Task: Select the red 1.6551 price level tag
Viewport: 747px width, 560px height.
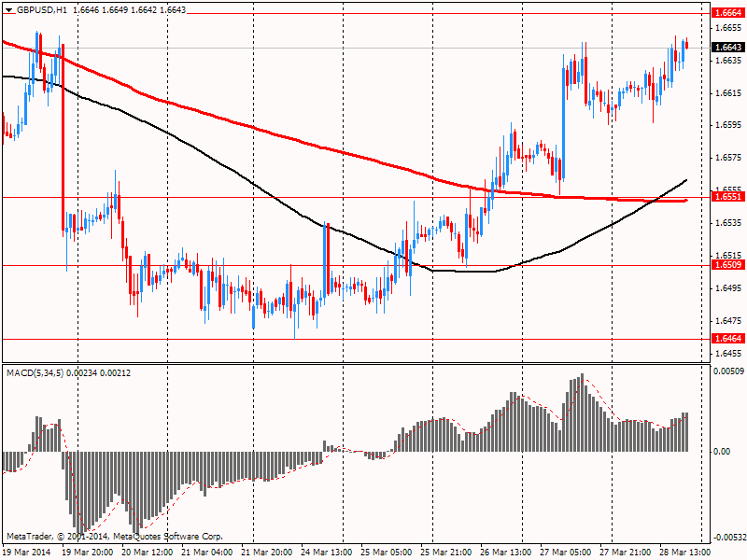Action: [x=727, y=197]
